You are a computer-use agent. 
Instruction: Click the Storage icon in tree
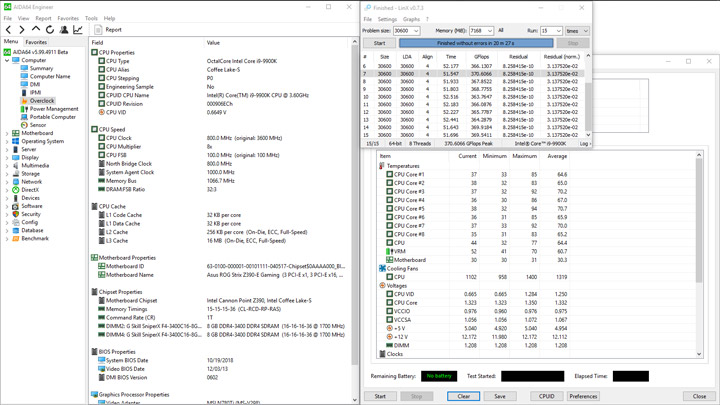pyautogui.click(x=16, y=174)
